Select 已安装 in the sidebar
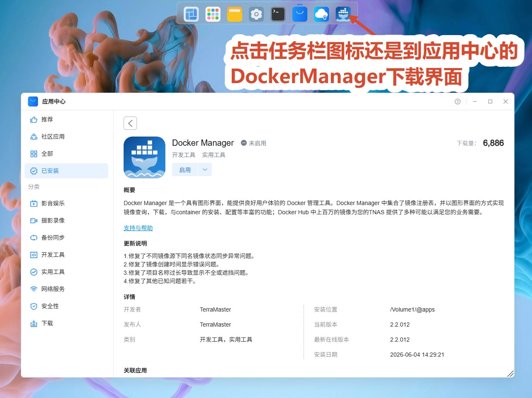Image resolution: width=532 pixels, height=398 pixels. pos(66,171)
